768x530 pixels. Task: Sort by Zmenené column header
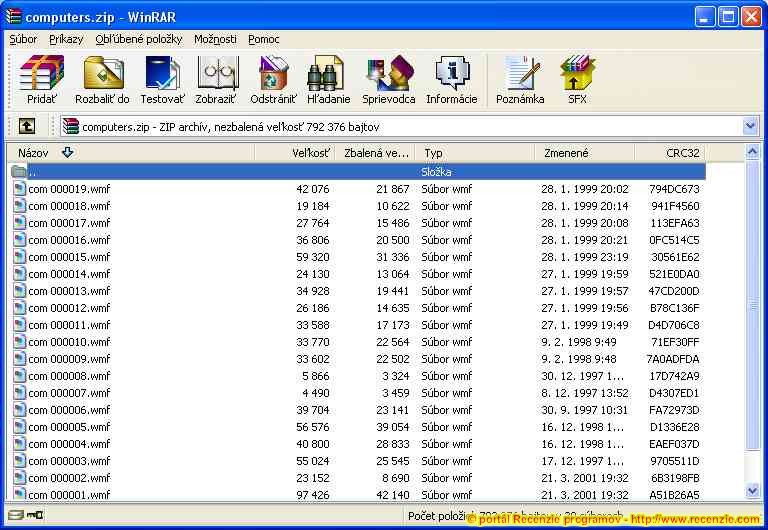(x=585, y=153)
